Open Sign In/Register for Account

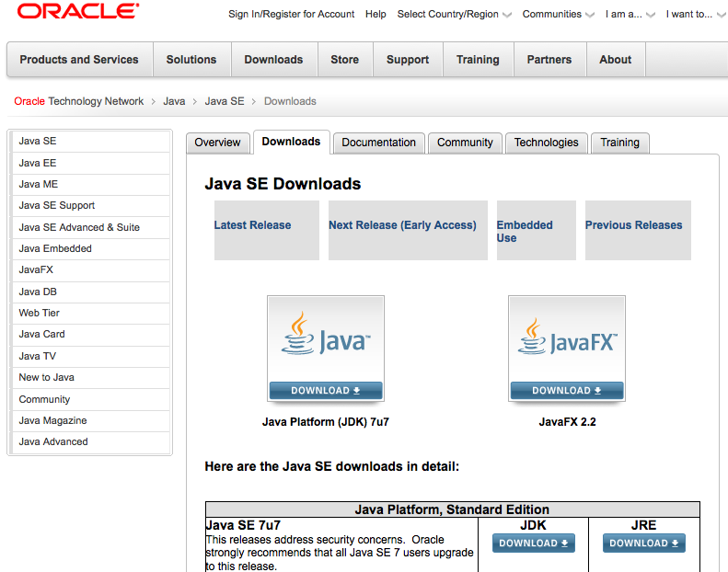coord(291,15)
